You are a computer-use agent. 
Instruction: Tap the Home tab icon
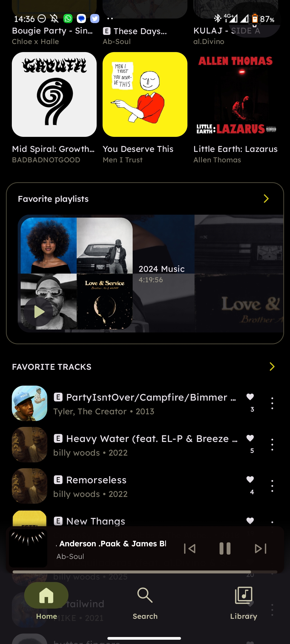(46, 595)
